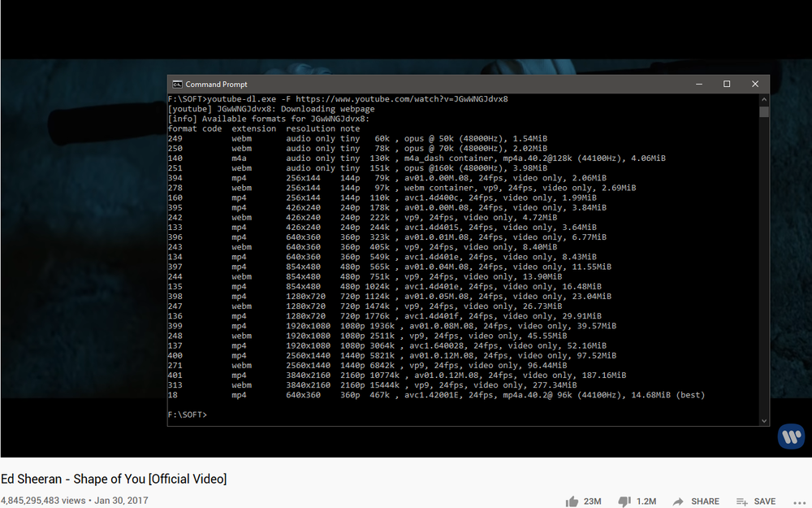
Task: Click the SHARE button label
Action: click(x=705, y=501)
